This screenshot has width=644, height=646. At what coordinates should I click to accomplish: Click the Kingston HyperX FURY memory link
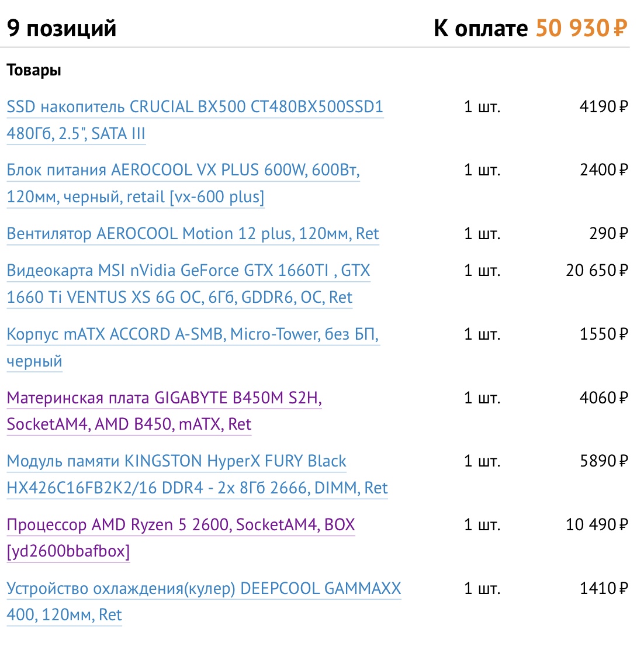click(176, 461)
